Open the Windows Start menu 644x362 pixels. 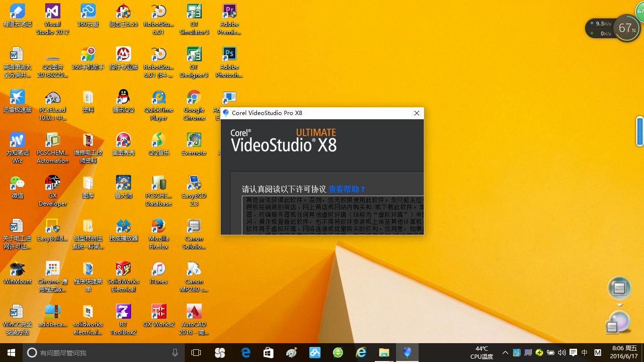(x=11, y=352)
